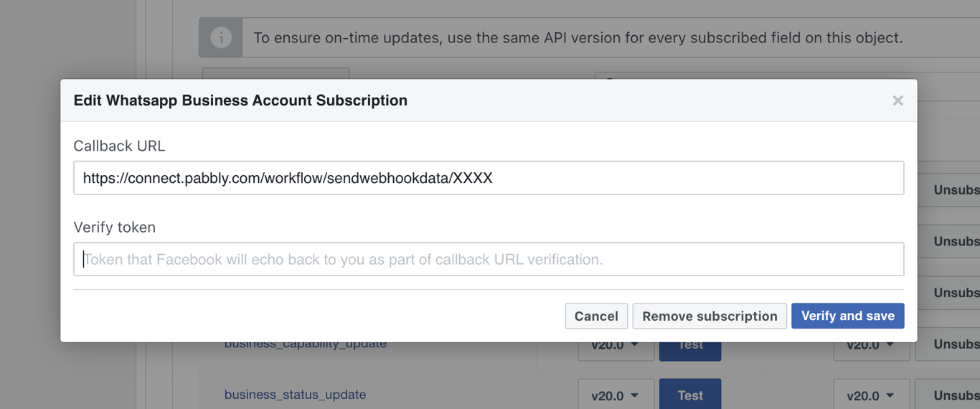Click the info icon in the API version banner
Viewport: 980px width, 409px height.
tap(221, 37)
